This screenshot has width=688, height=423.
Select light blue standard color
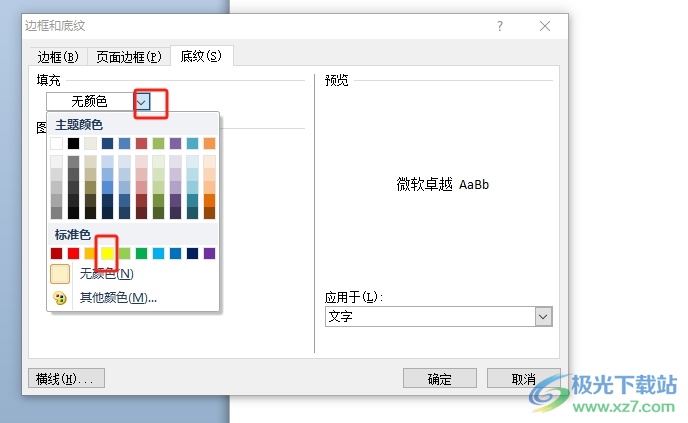point(158,253)
